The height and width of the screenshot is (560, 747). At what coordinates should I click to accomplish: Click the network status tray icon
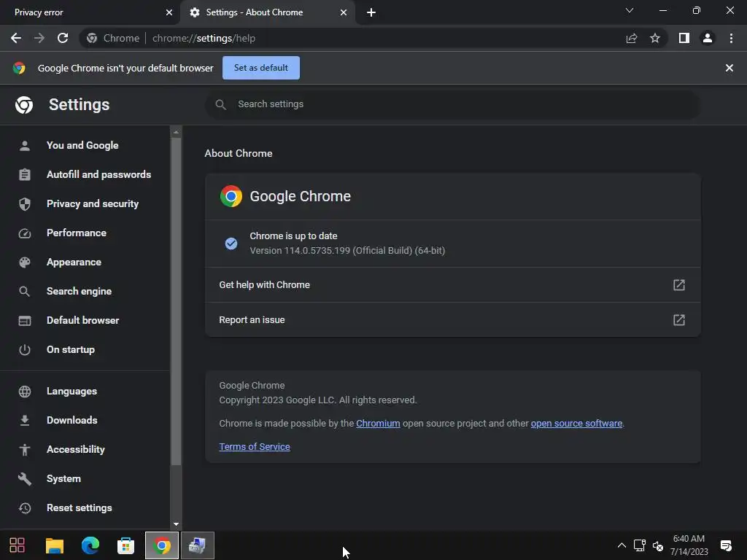639,545
